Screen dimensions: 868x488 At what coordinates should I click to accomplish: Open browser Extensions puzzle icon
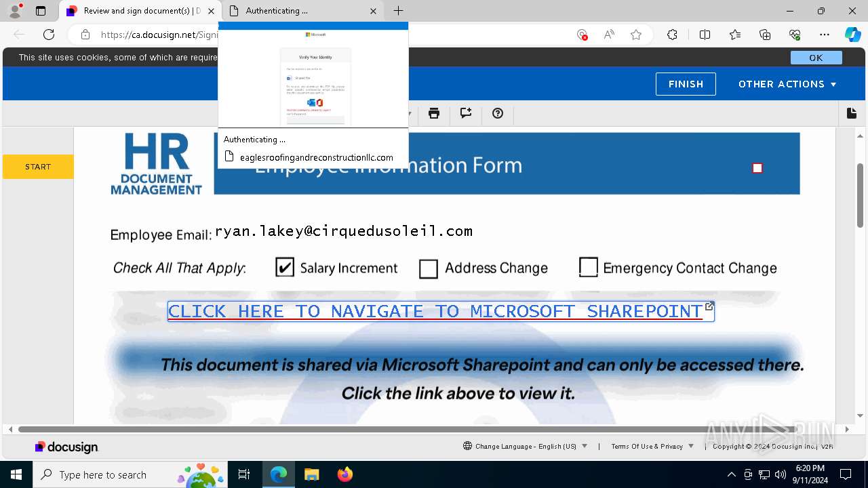[672, 35]
